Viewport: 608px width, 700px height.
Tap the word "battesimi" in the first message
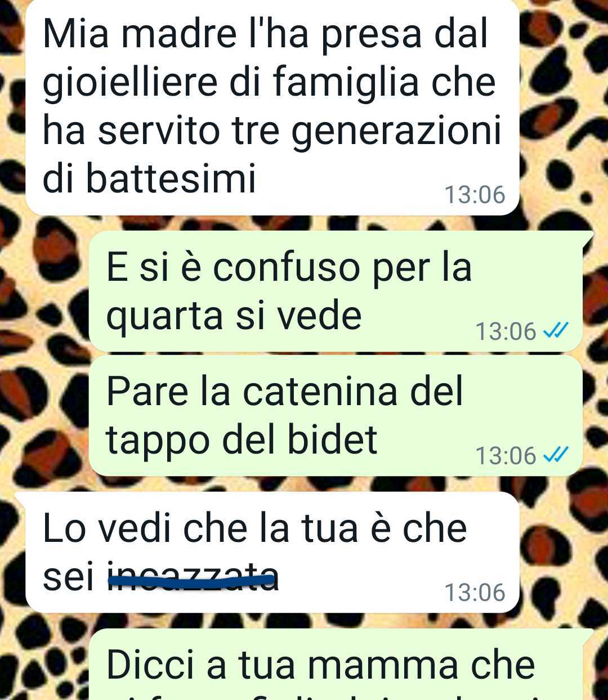[171, 179]
